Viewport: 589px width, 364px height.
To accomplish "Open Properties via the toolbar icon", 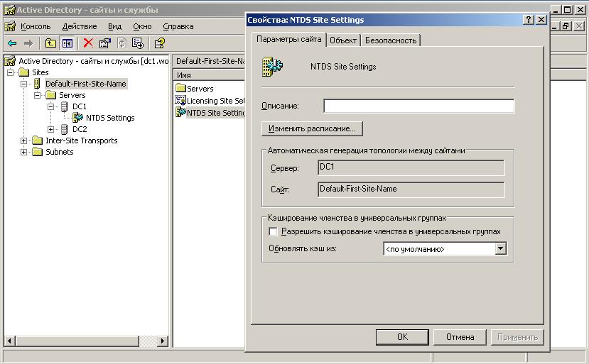I will tap(105, 43).
